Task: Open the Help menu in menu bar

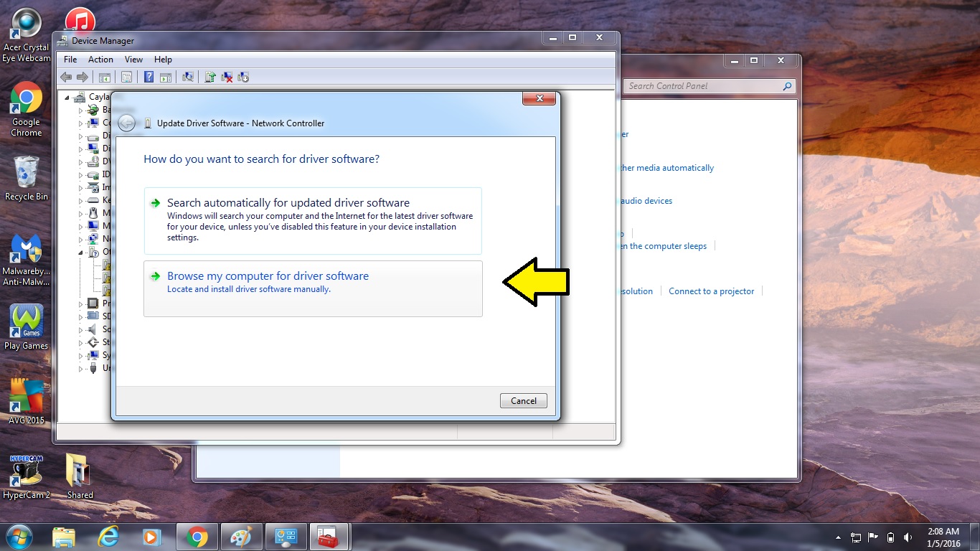Action: point(163,60)
